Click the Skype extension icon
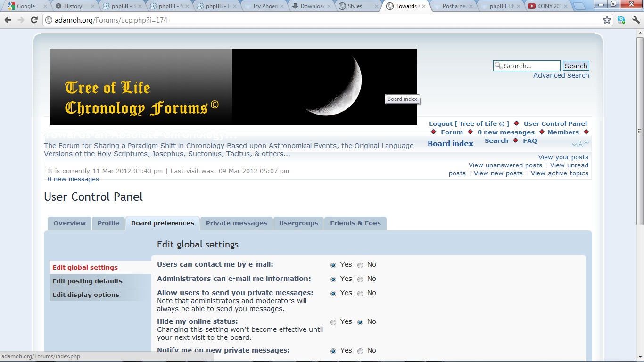This screenshot has width=644, height=362. pyautogui.click(x=621, y=20)
